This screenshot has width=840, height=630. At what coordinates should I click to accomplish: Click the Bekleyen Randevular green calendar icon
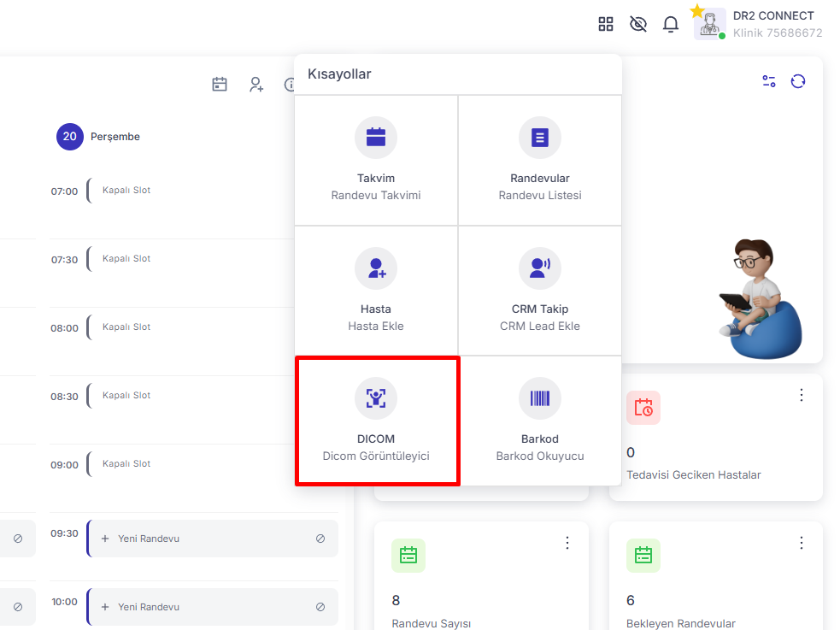pyautogui.click(x=643, y=556)
